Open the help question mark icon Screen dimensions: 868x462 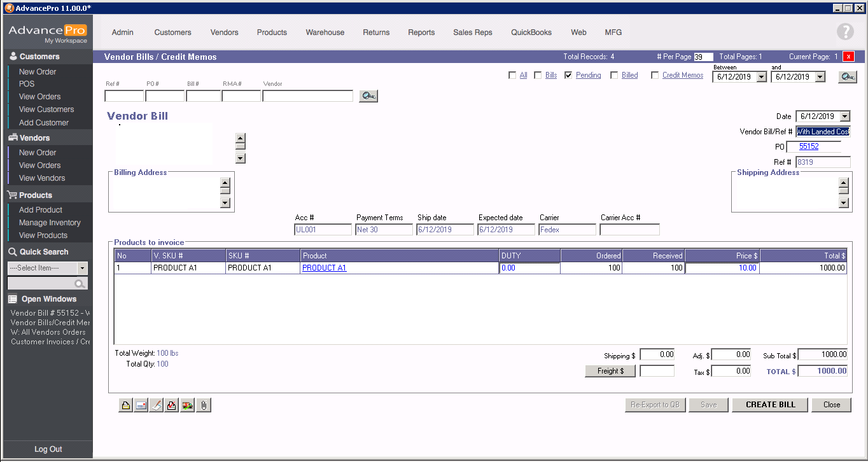(845, 32)
